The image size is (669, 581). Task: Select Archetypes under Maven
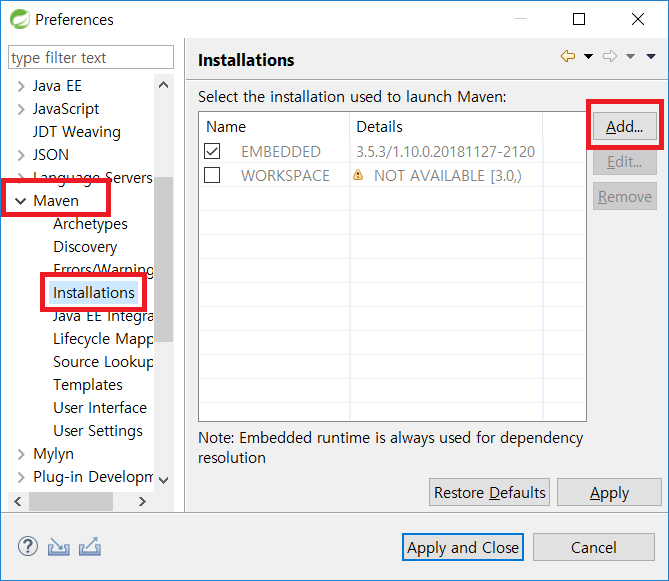tap(90, 224)
